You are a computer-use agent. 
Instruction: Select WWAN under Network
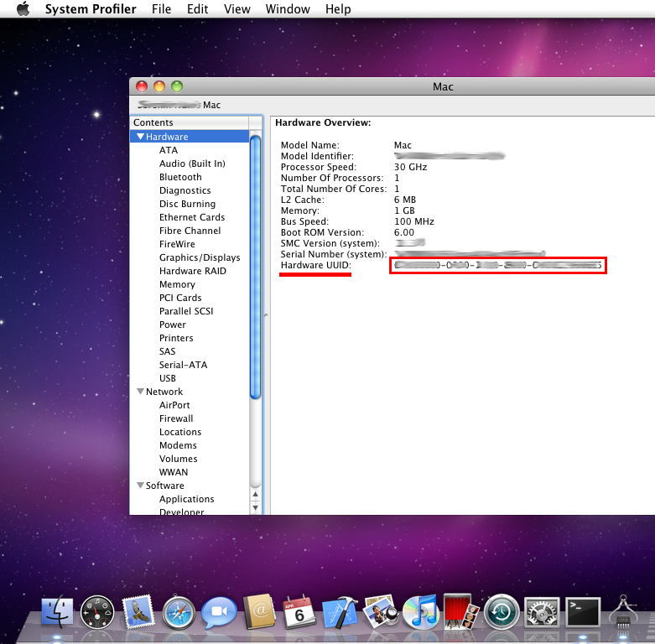174,472
